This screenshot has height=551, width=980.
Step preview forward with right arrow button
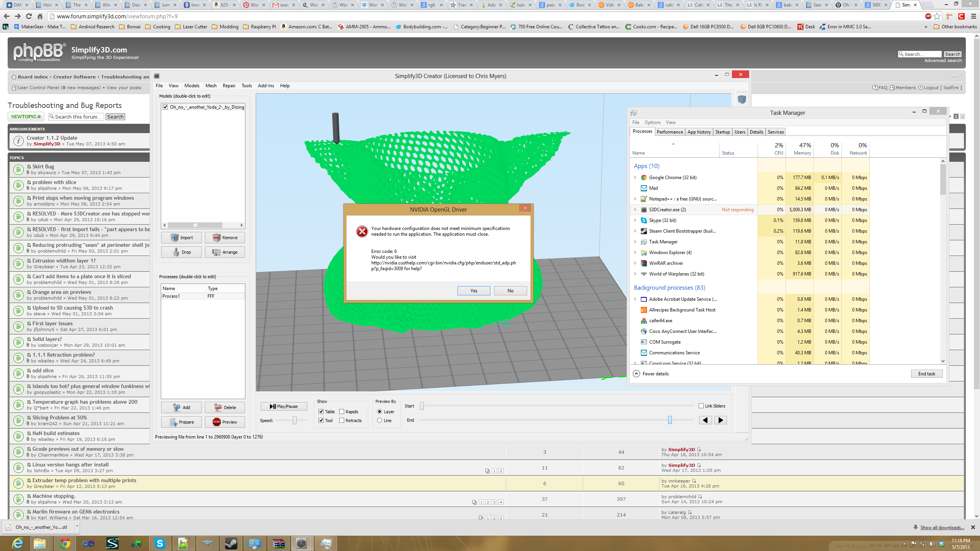(720, 420)
